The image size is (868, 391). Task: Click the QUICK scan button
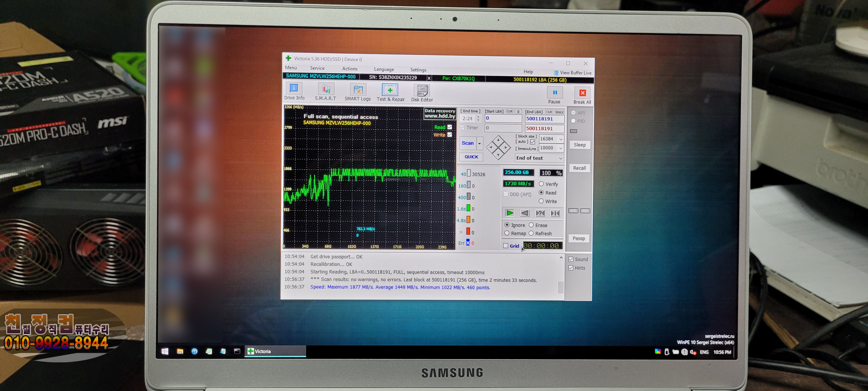tap(471, 157)
